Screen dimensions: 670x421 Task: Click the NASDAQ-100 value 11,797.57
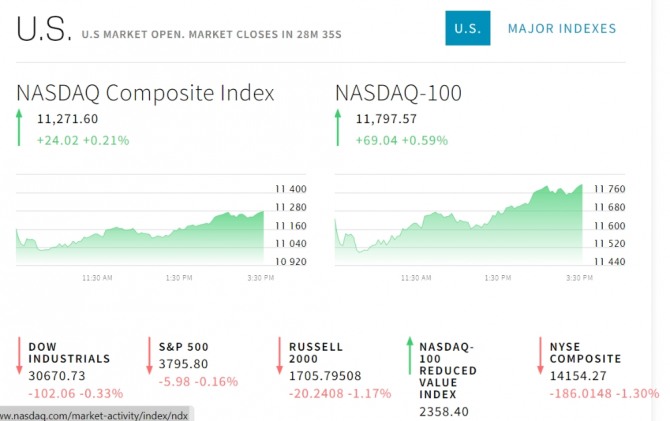pyautogui.click(x=386, y=119)
